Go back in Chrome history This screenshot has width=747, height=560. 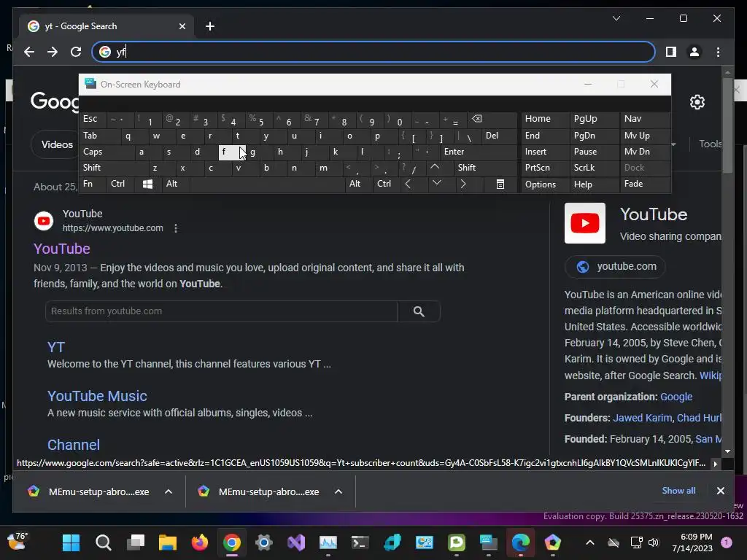[29, 52]
